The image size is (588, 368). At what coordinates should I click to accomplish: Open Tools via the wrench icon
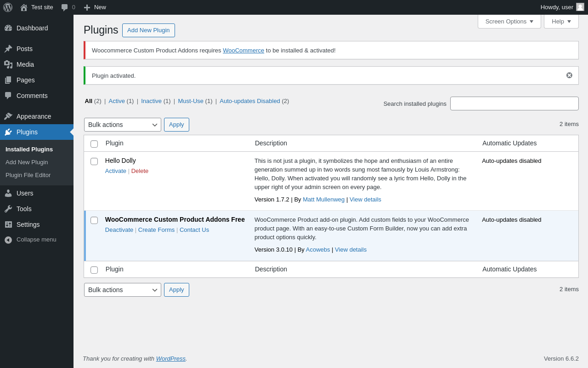[x=8, y=209]
